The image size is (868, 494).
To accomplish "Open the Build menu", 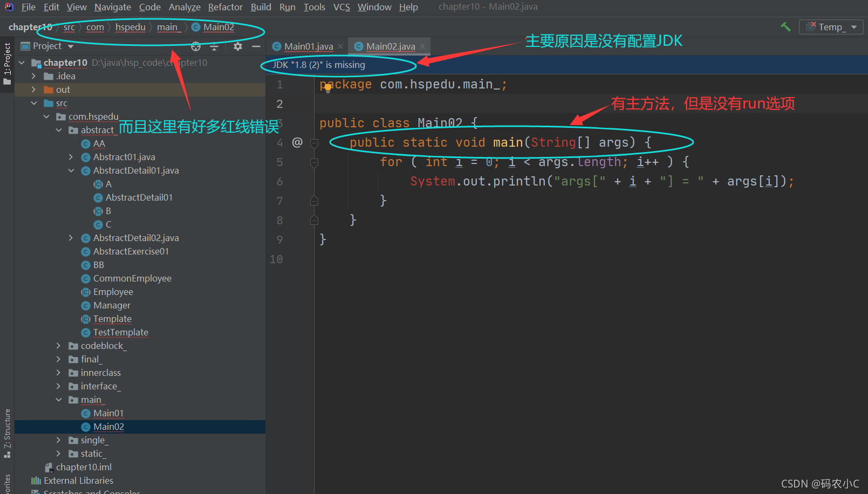I will [261, 7].
